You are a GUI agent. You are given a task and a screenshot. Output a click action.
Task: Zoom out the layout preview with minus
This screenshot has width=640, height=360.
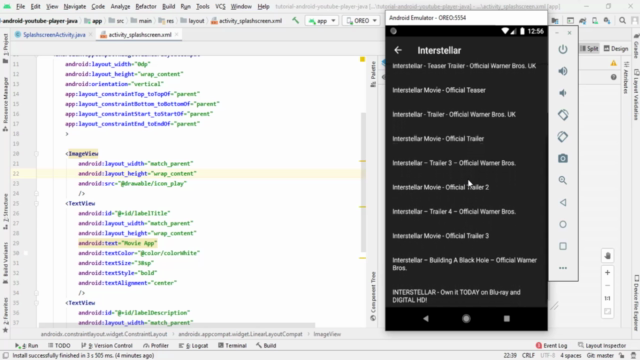click(x=607, y=285)
